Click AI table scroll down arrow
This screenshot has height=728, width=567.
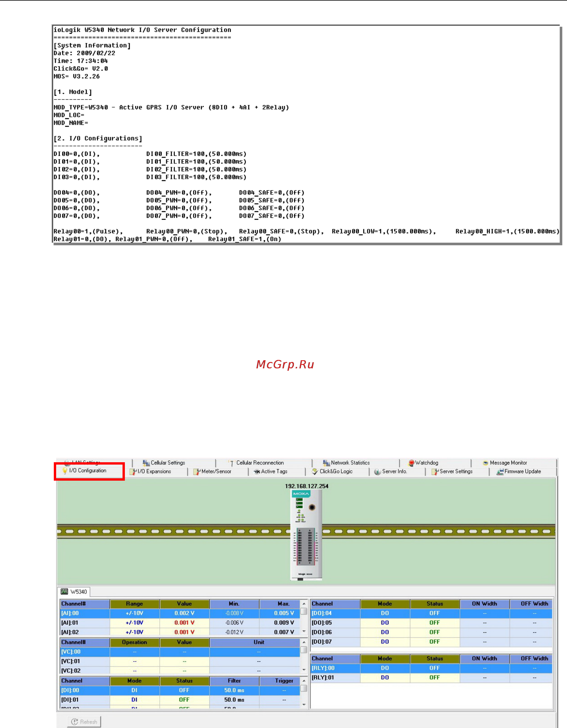[304, 631]
